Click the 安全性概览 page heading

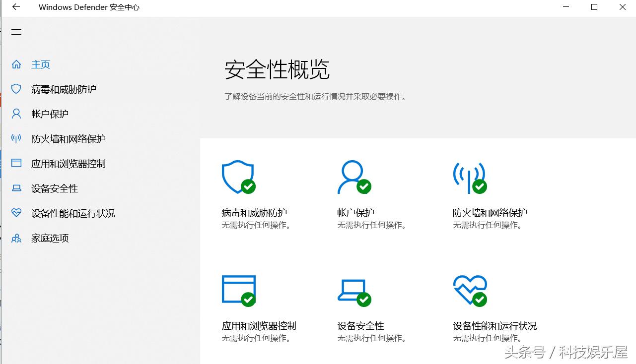(x=277, y=70)
